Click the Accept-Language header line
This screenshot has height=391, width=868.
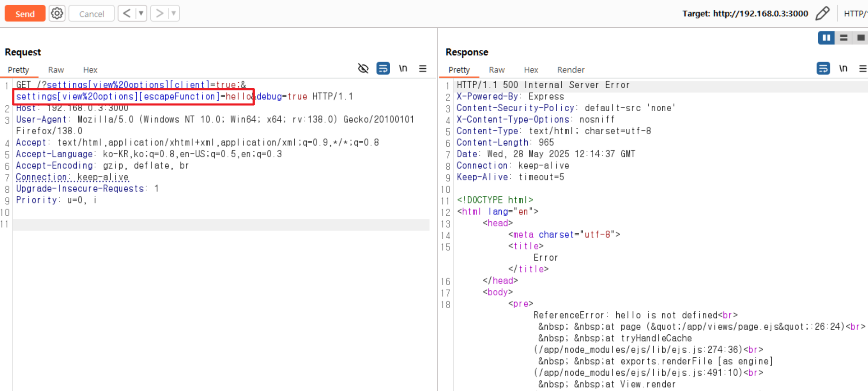coord(149,154)
